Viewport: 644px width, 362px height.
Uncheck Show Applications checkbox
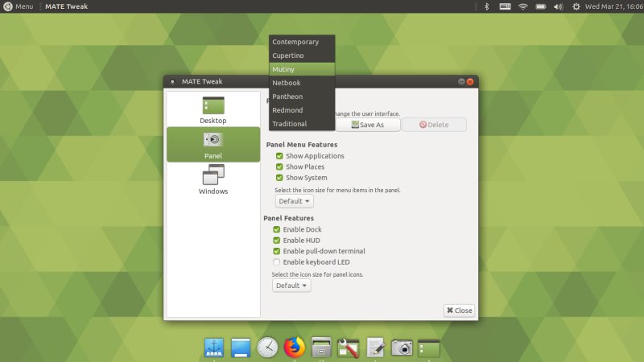click(x=279, y=156)
